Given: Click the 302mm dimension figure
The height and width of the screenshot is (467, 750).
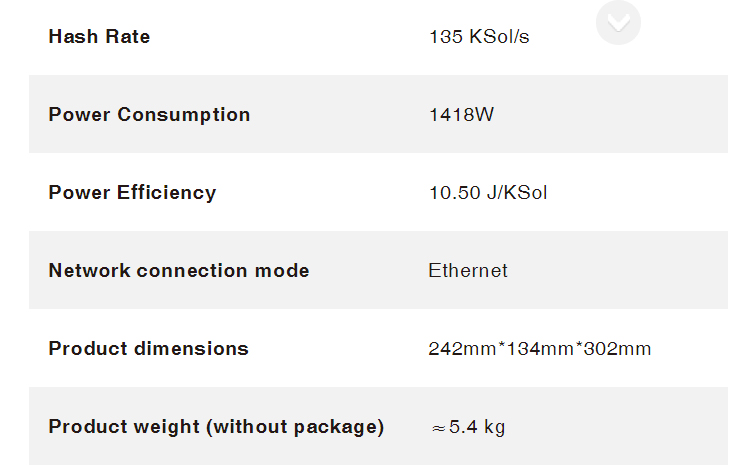Looking at the screenshot, I should 618,349.
